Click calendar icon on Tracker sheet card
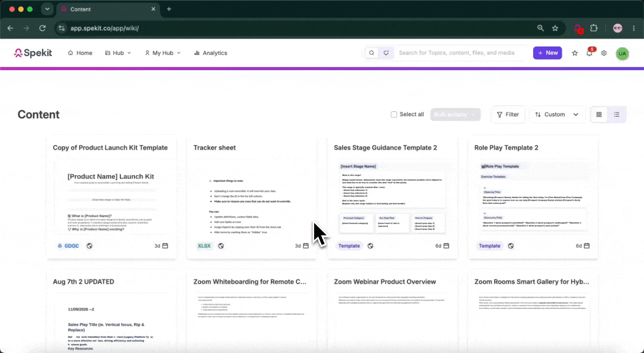 tap(306, 246)
